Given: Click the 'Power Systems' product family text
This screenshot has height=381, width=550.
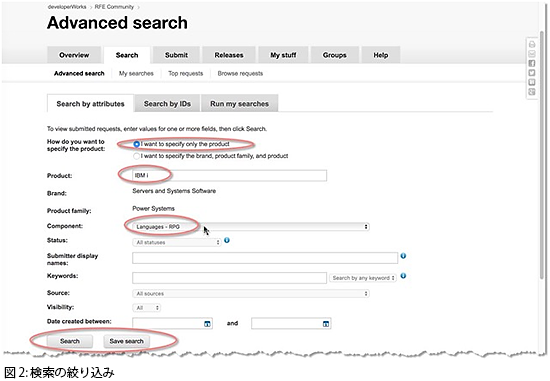Looking at the screenshot, I should [153, 208].
